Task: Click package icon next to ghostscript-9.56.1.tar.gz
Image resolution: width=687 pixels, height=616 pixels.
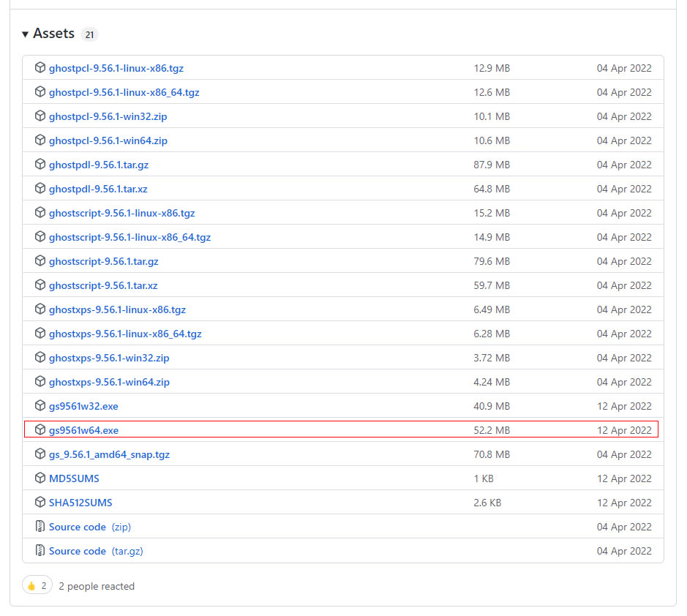Action: (40, 261)
